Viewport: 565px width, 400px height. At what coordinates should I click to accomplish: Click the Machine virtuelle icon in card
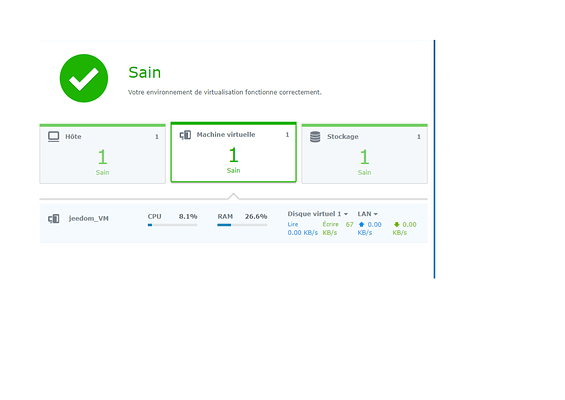(185, 135)
